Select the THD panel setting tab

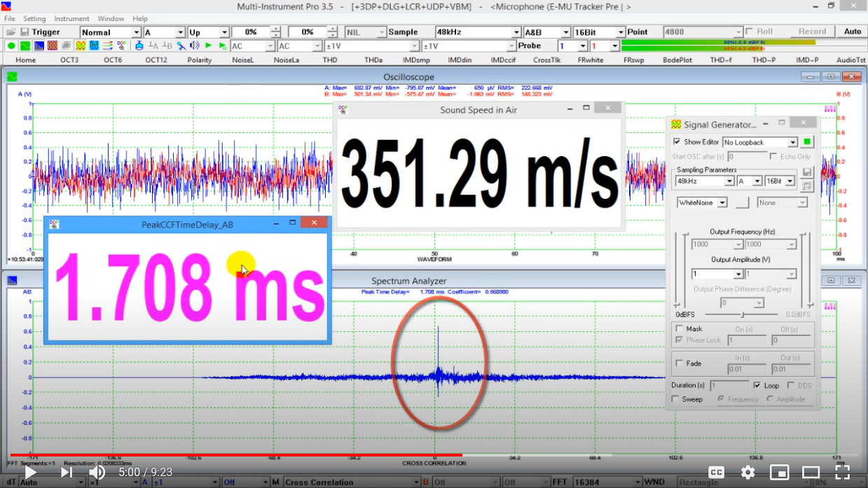(x=330, y=60)
